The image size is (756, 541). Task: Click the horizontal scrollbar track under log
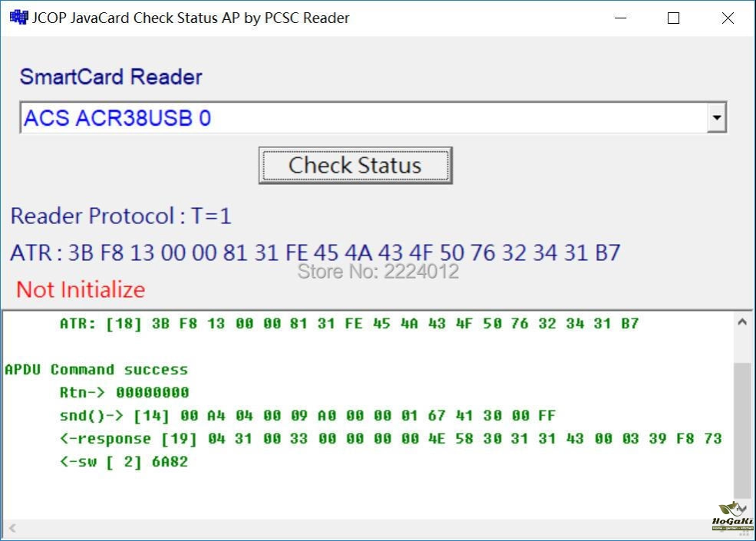coord(361,528)
